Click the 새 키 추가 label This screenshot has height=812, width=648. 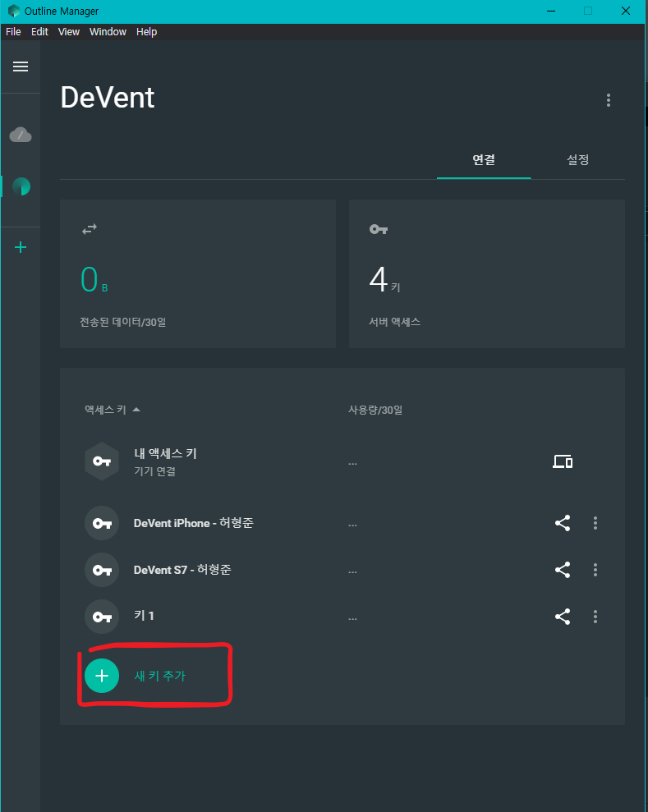[x=159, y=676]
